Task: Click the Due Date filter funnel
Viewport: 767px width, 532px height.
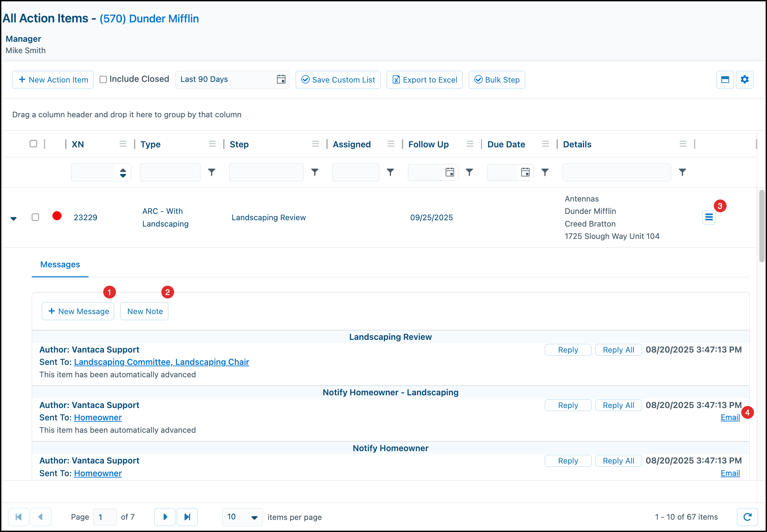Action: (x=545, y=172)
